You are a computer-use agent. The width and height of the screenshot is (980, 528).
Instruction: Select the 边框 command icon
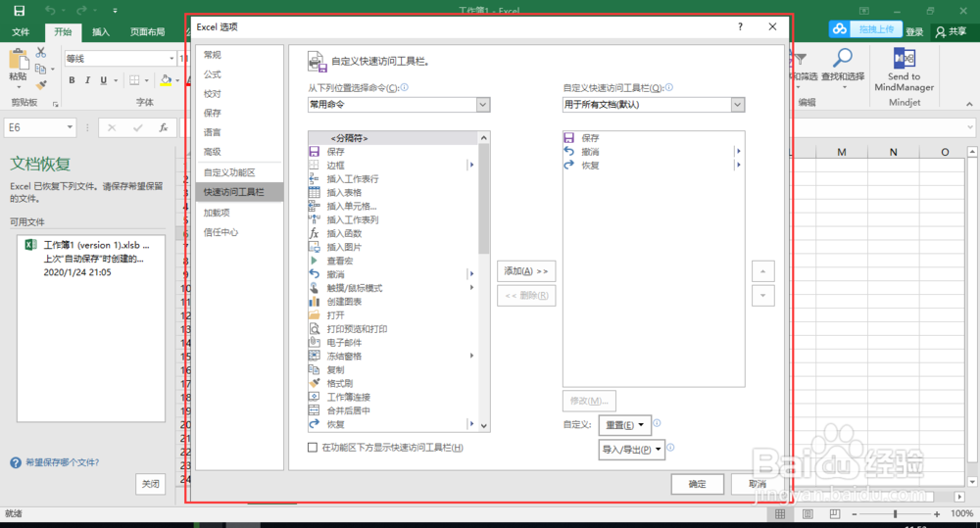coord(315,165)
